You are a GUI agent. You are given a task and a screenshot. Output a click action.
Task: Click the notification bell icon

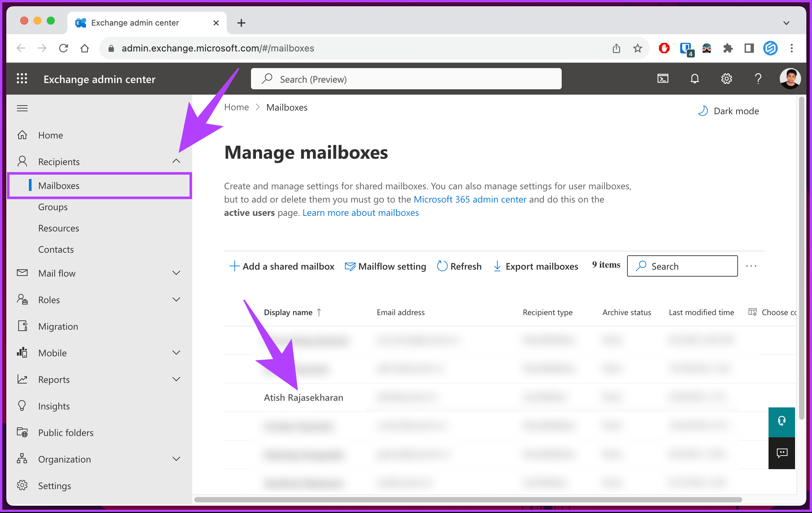point(695,79)
